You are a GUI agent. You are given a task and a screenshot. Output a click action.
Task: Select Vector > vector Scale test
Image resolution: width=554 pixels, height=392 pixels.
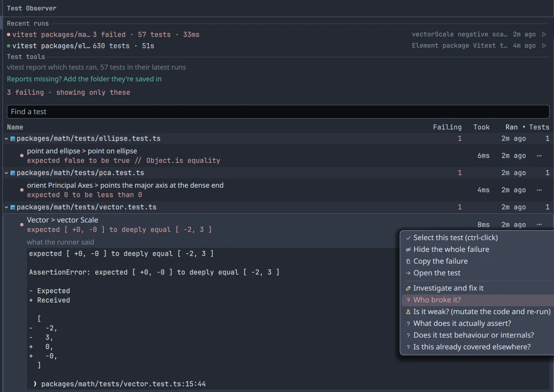(63, 220)
